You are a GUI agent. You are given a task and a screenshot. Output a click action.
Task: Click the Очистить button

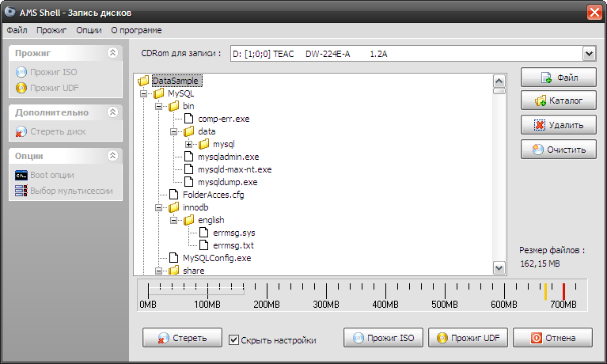558,149
